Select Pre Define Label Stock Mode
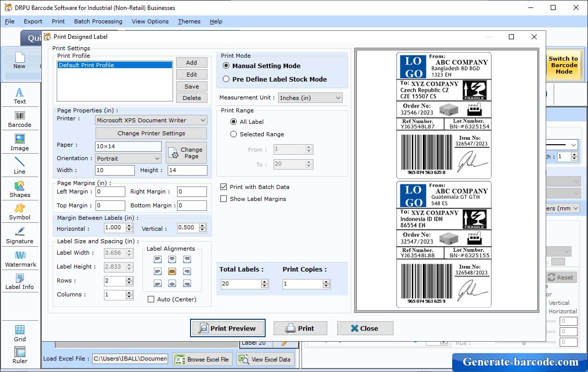Image resolution: width=588 pixels, height=372 pixels. pyautogui.click(x=226, y=79)
